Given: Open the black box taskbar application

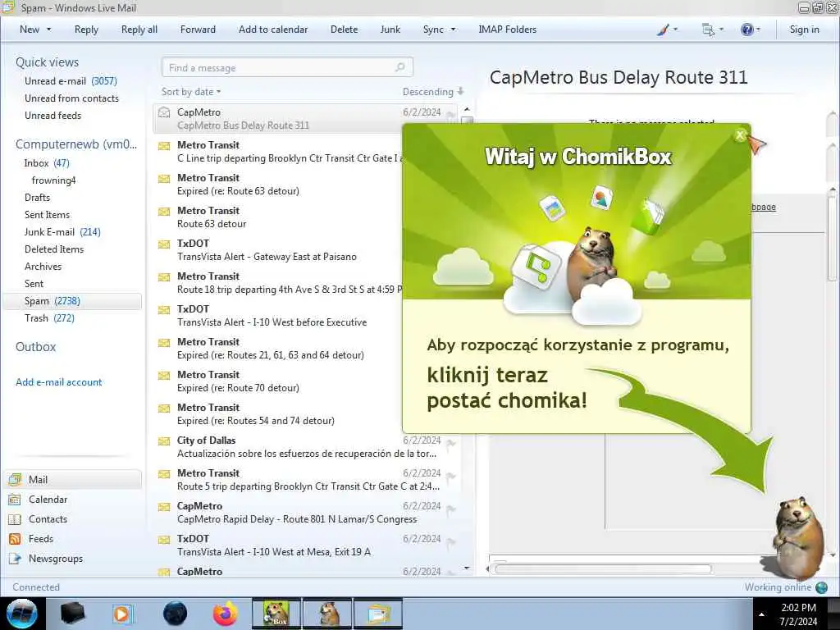Looking at the screenshot, I should 72,614.
